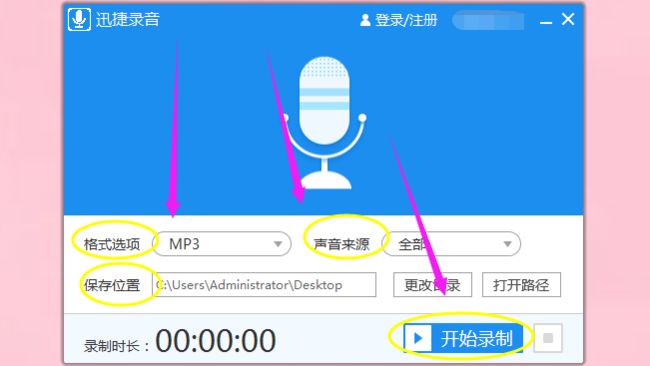650x366 pixels.
Task: Click the down arrow of the MP3 combo box
Action: [278, 244]
